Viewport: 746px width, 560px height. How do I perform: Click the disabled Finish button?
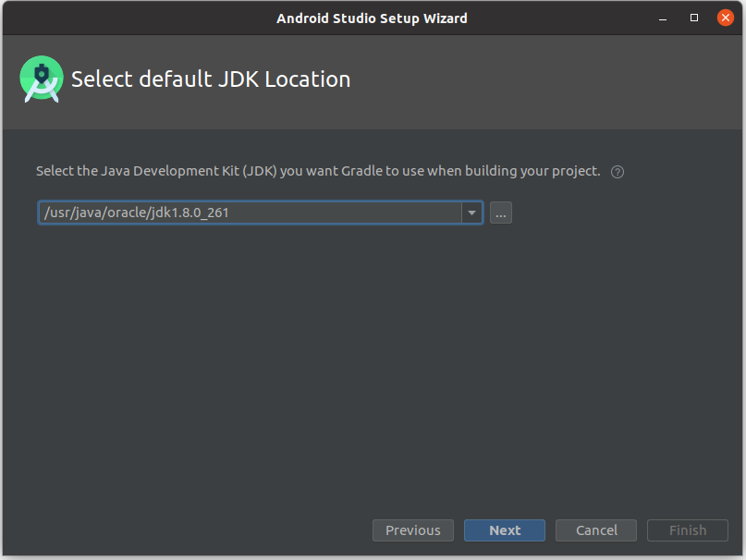[688, 530]
